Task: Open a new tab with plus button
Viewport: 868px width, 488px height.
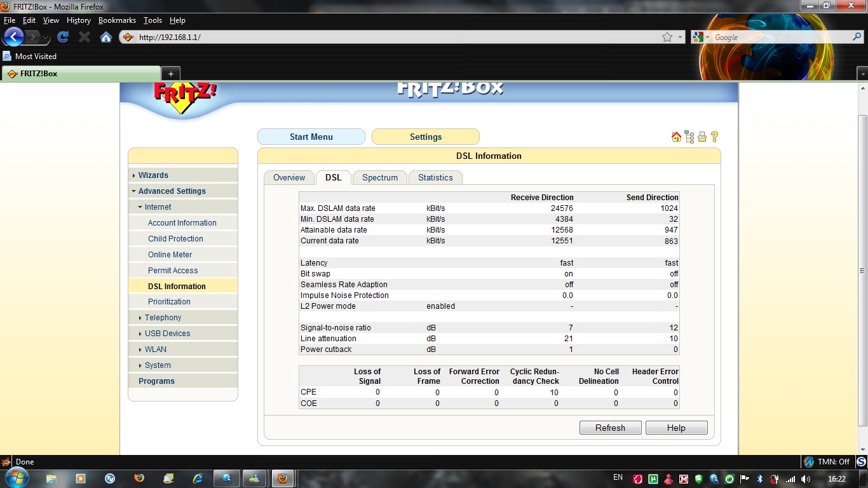Action: (x=171, y=74)
